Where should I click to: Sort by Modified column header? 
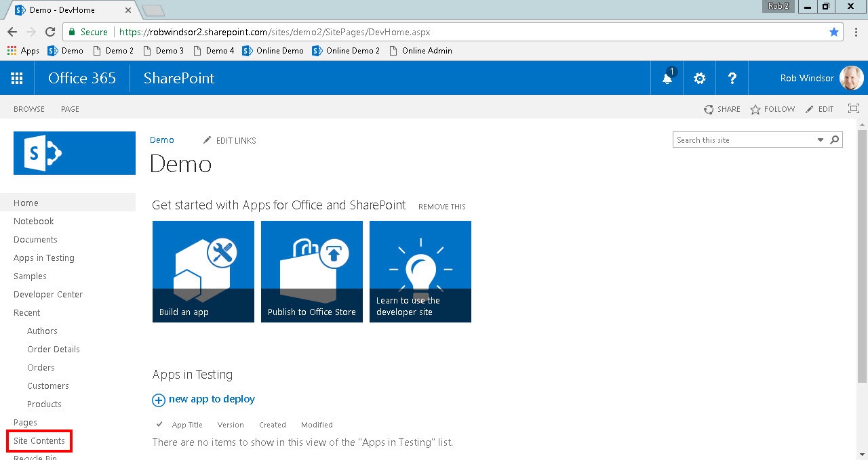click(317, 425)
